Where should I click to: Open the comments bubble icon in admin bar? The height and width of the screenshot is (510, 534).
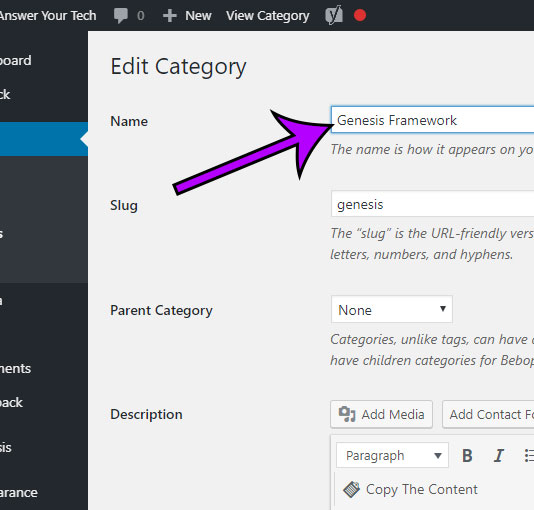click(x=121, y=16)
